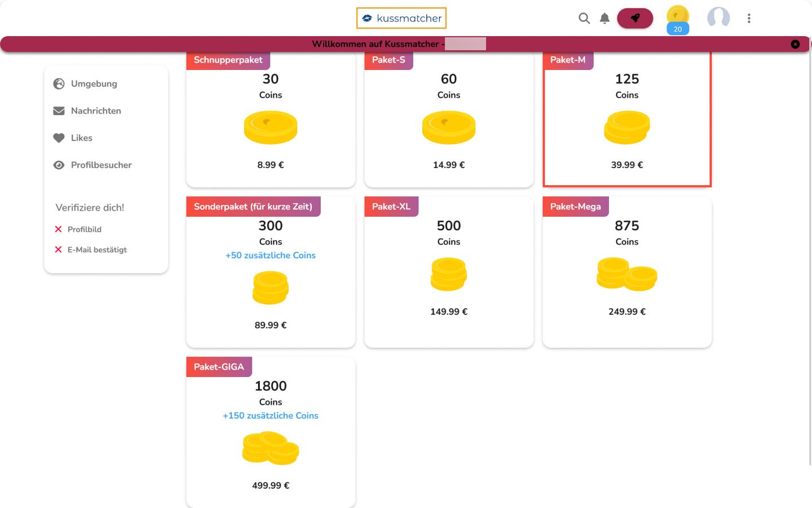Select Paket-M label tag
812x508 pixels.
(x=568, y=60)
